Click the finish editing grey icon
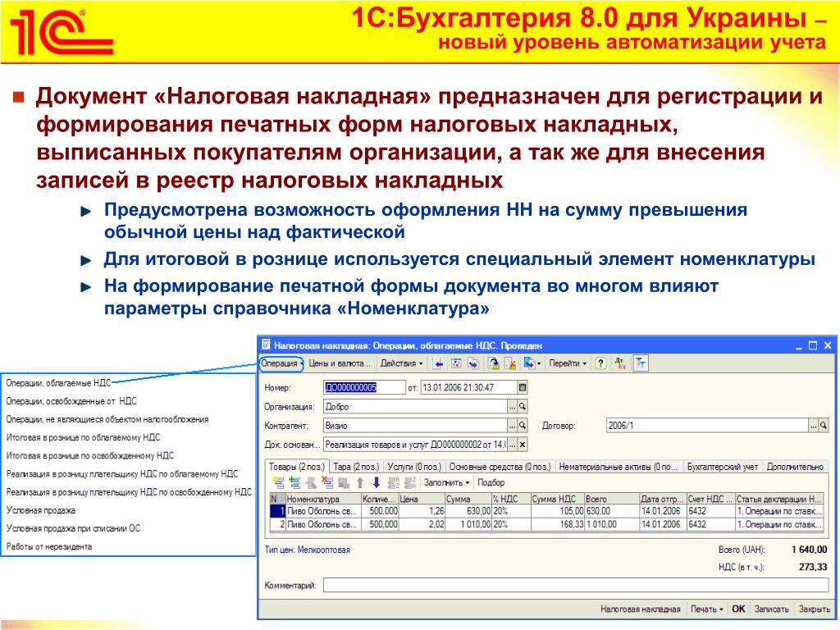The height and width of the screenshot is (630, 840). [344, 482]
